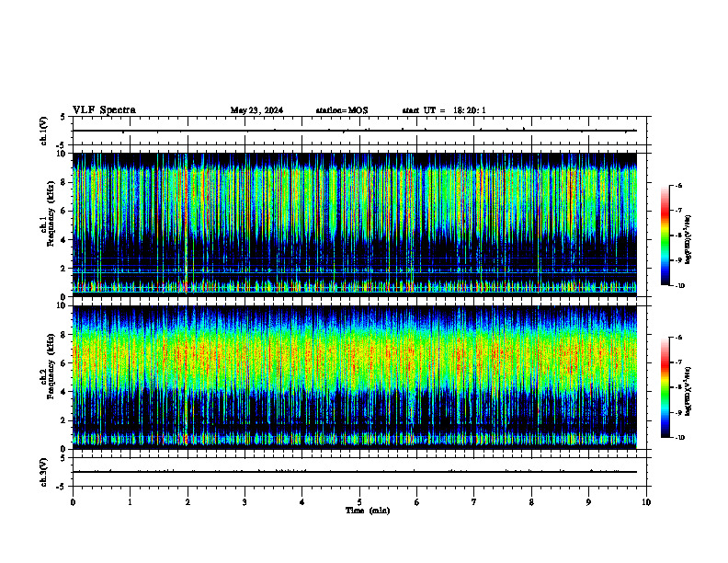Click the "-5" tick on ch.3(V) axis

[x=62, y=487]
